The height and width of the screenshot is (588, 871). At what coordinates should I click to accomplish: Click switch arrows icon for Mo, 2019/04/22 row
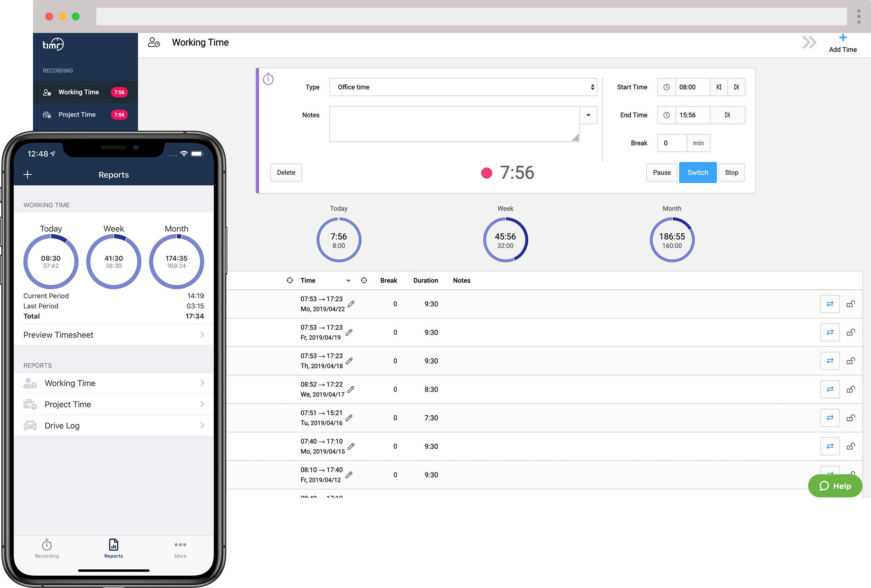pos(830,304)
